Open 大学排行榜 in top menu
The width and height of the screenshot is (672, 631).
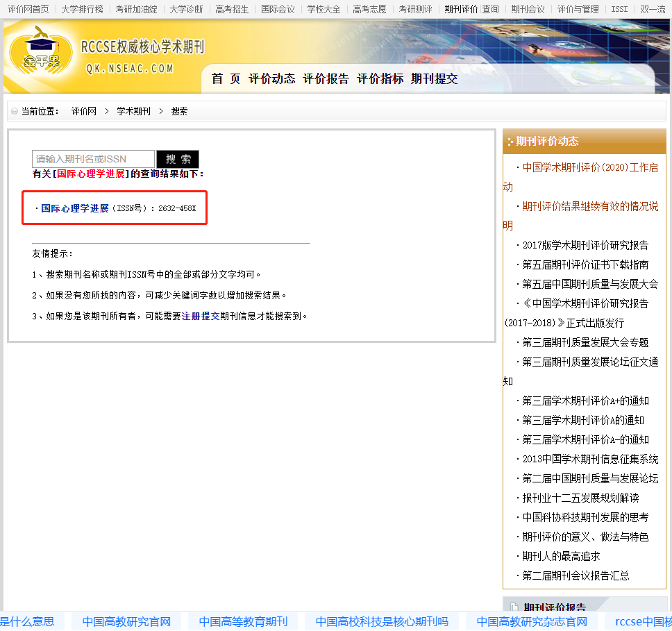click(82, 9)
